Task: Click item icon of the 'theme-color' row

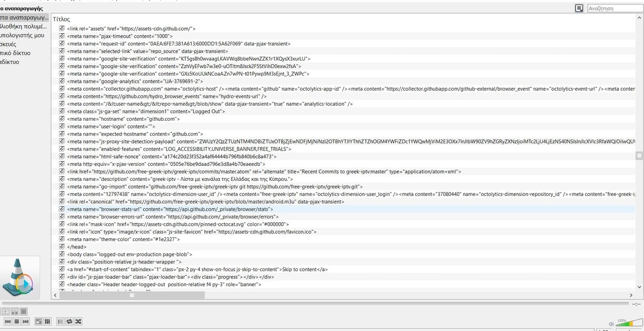Action: pyautogui.click(x=62, y=239)
